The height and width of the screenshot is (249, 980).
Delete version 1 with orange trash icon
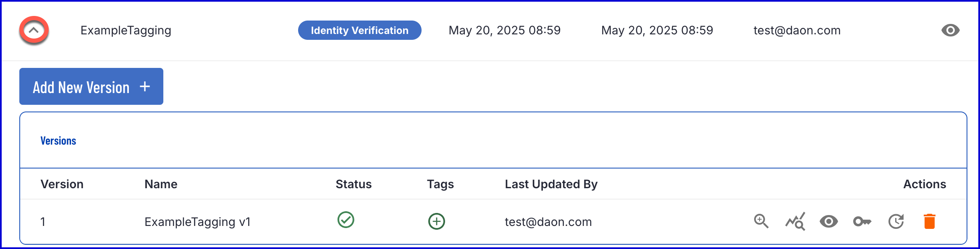point(930,221)
